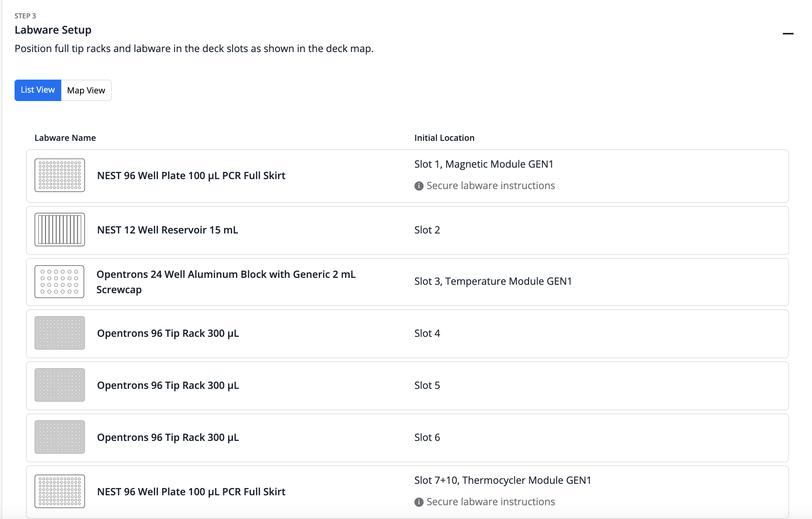This screenshot has height=519, width=812.
Task: Select the List View tab
Action: [38, 90]
